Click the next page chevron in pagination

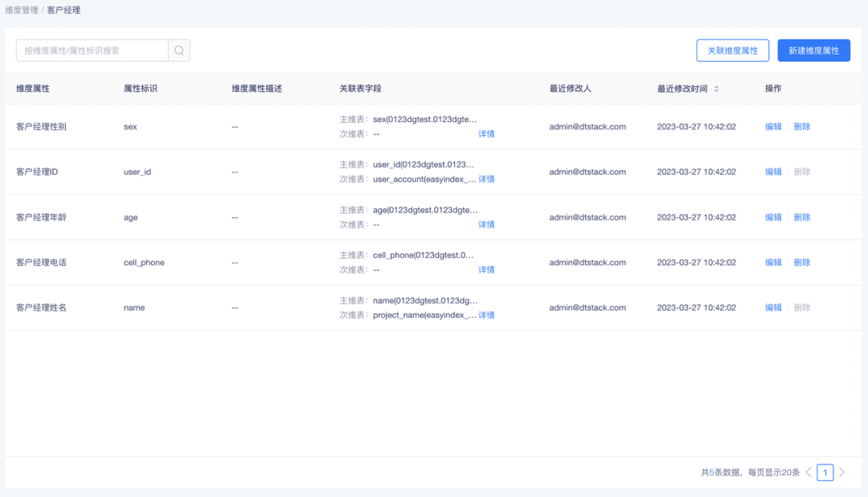(x=842, y=472)
